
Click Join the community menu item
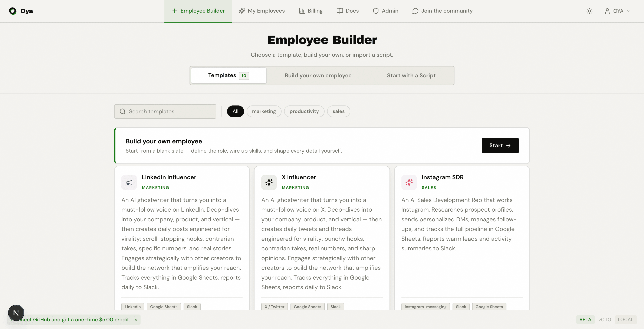[x=443, y=11]
